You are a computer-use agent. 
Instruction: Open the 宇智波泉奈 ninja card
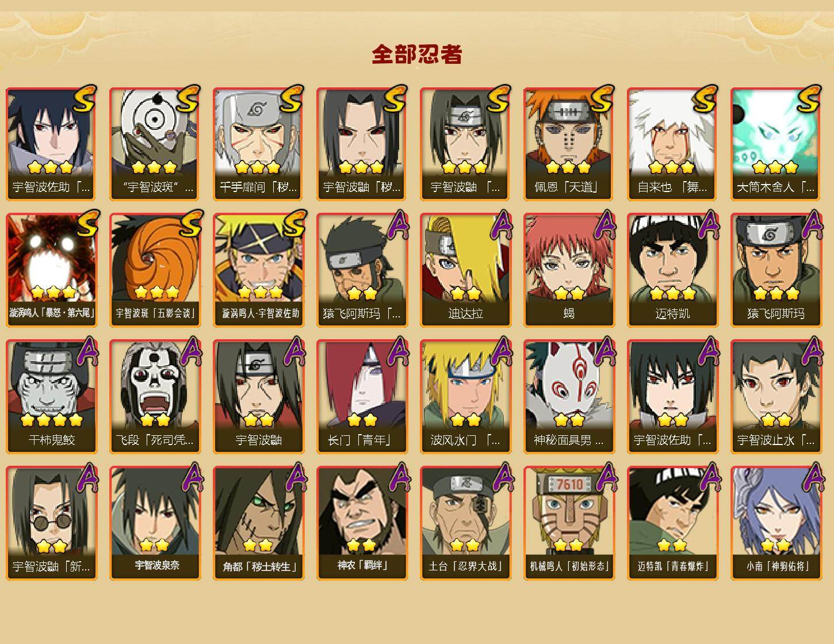click(155, 523)
